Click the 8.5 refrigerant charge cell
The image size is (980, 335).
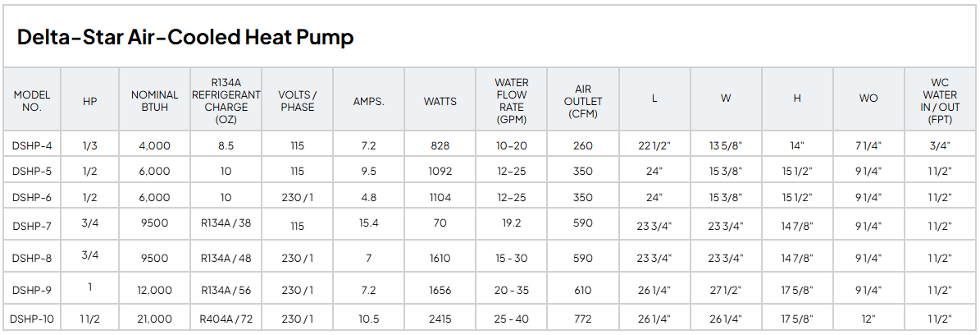pyautogui.click(x=226, y=146)
